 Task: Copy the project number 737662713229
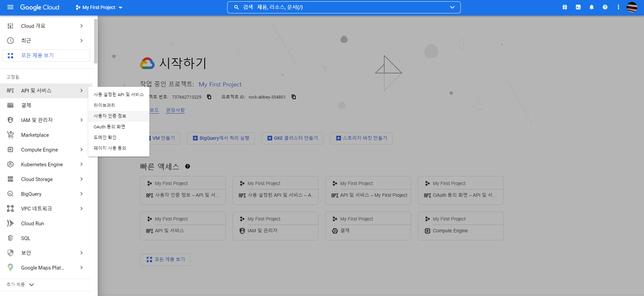(x=209, y=97)
